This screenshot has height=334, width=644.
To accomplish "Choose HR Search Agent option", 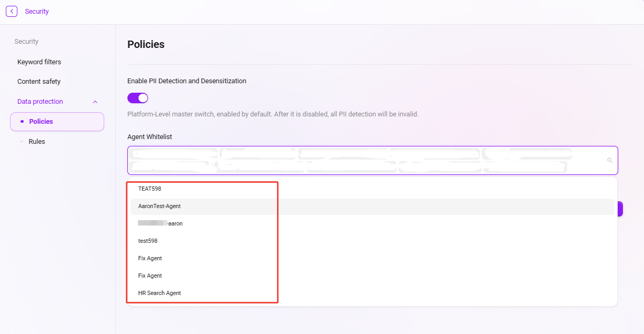I will coord(372,293).
